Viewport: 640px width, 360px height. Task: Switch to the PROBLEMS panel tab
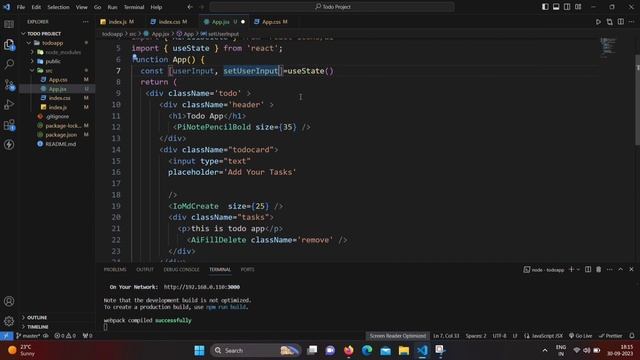point(115,269)
